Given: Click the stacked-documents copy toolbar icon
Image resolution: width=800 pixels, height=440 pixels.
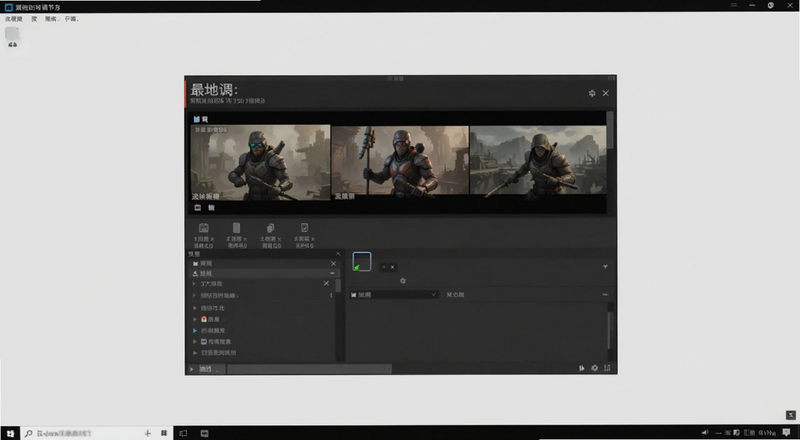Looking at the screenshot, I should tap(270, 228).
